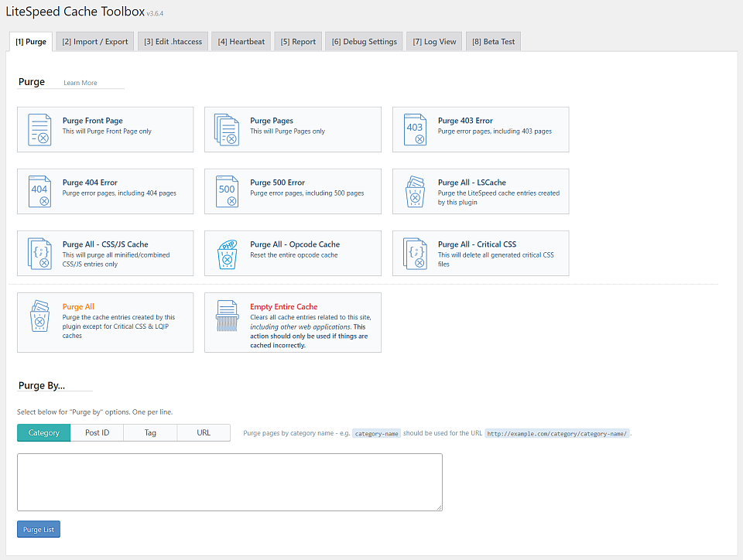This screenshot has height=560, width=743.
Task: Click the LSCache trash bin icon
Action: (x=415, y=191)
